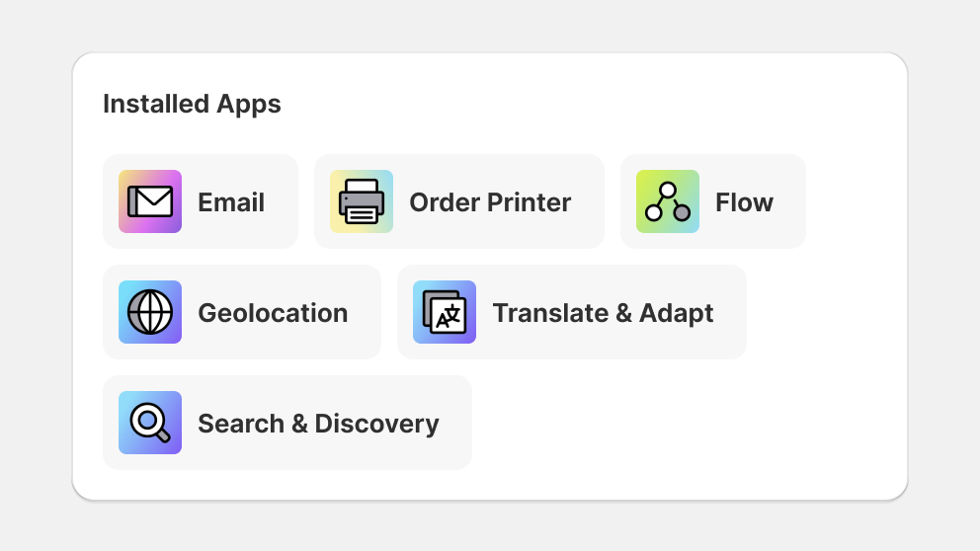Open the Search & Discovery text label

point(319,424)
